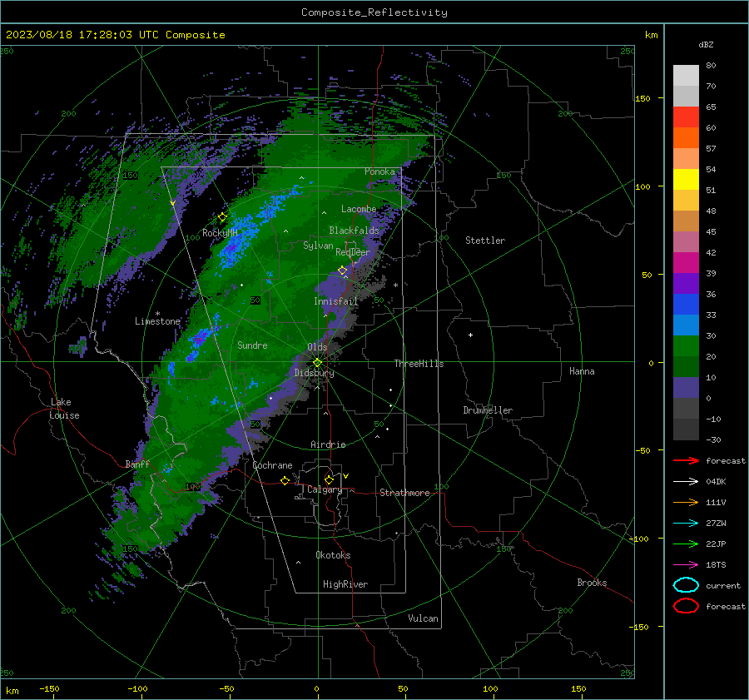Click the Sundre city label

[x=252, y=345]
